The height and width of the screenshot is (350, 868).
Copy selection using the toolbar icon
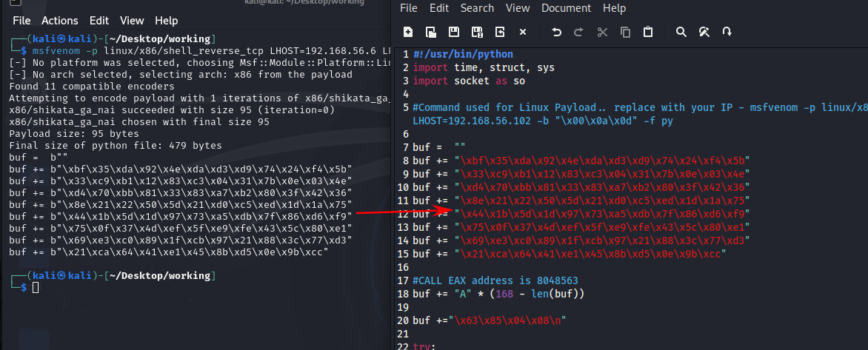[x=626, y=32]
